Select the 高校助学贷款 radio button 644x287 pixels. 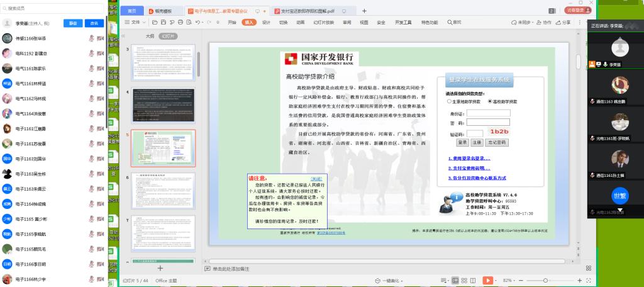point(490,101)
